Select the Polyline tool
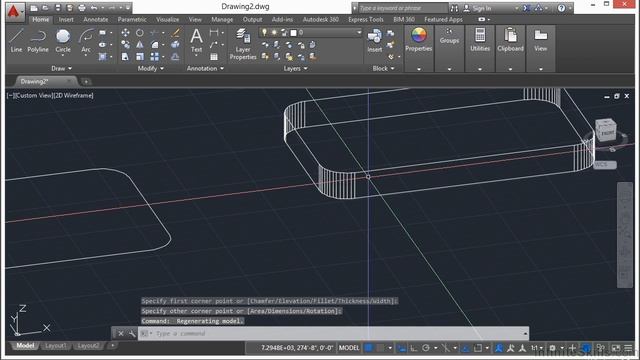Viewport: 640px width, 360px height. 38,40
